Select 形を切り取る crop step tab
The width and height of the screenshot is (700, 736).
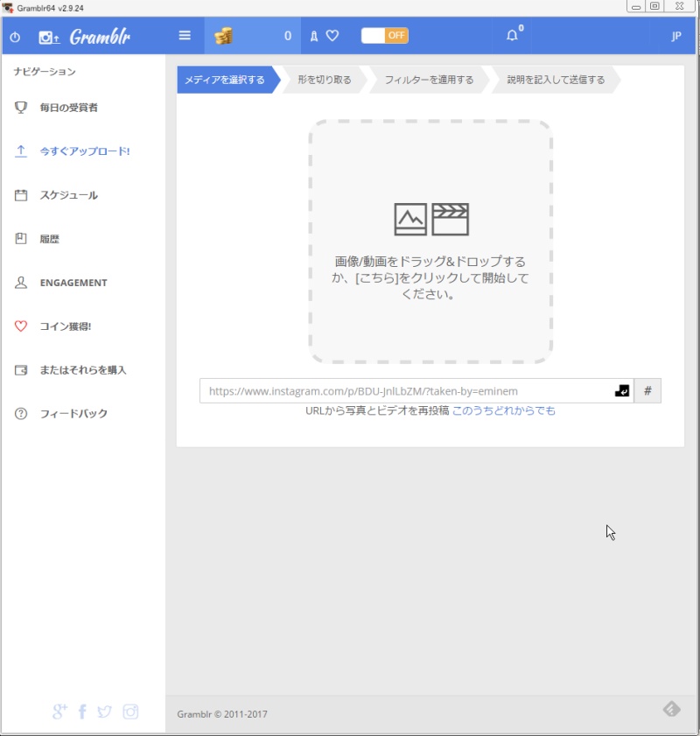[325, 80]
